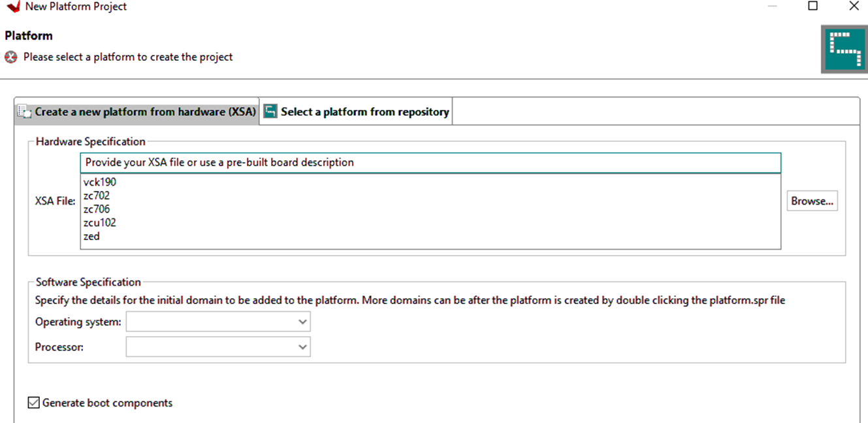Switch to Create a new platform from hardware tab
The height and width of the screenshot is (423, 868).
tap(144, 112)
